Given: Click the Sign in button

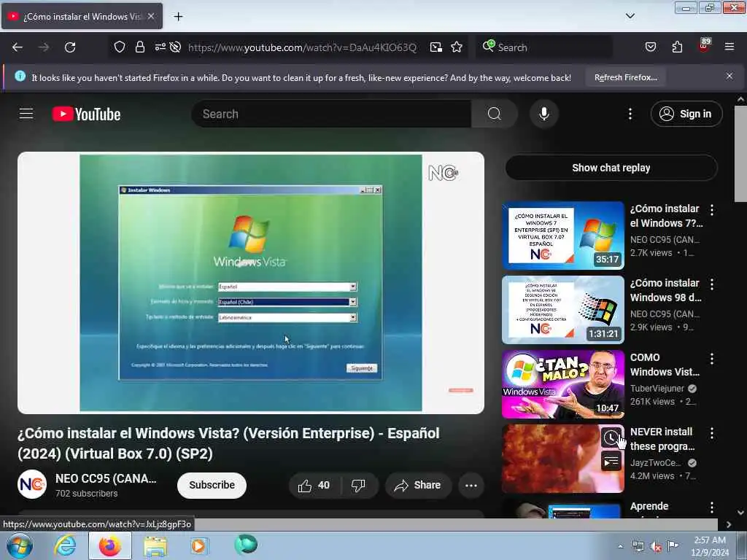Looking at the screenshot, I should pyautogui.click(x=686, y=114).
